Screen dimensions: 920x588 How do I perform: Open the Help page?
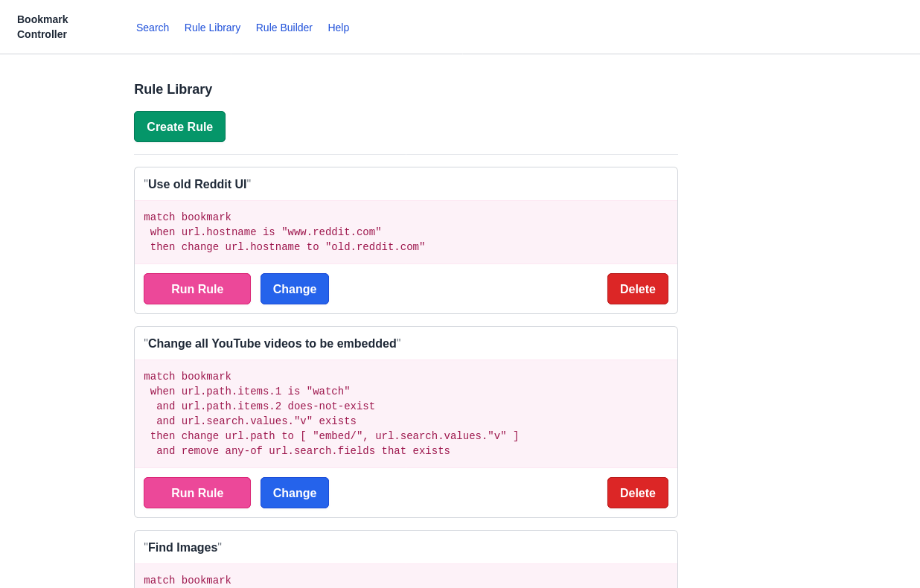tap(339, 28)
